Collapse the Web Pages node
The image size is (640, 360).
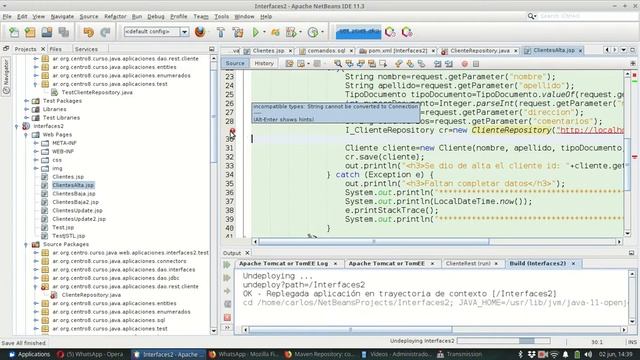pyautogui.click(x=27, y=135)
